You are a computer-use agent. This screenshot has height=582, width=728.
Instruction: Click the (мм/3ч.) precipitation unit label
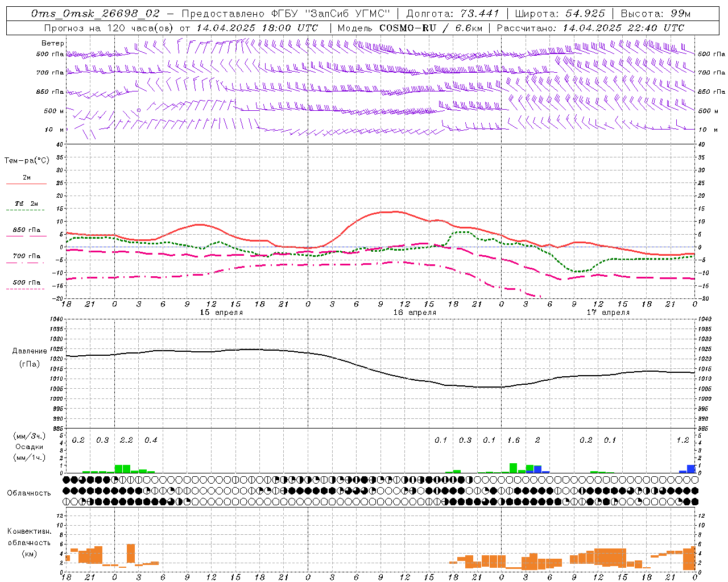29,436
